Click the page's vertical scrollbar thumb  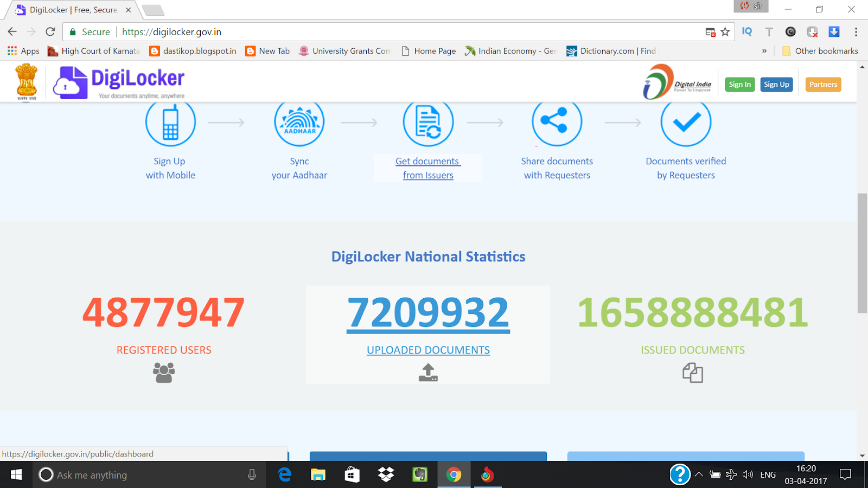point(862,253)
